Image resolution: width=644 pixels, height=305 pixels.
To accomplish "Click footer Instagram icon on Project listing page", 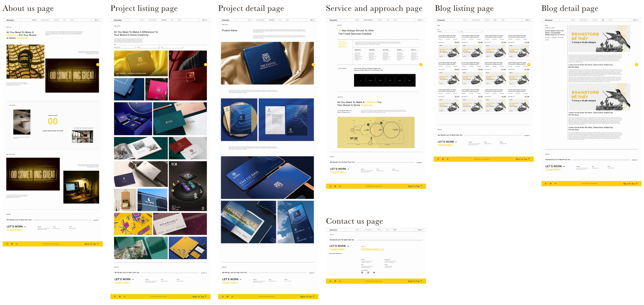I will [115, 297].
